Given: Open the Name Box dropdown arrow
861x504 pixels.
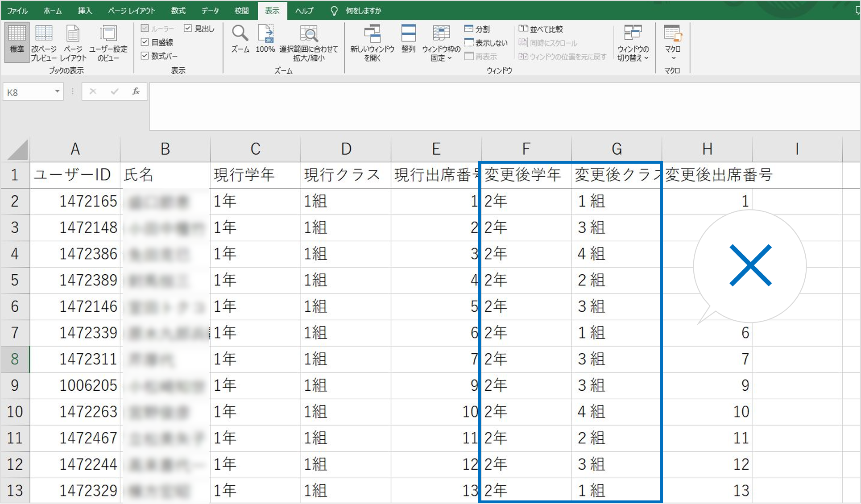Looking at the screenshot, I should [x=57, y=92].
